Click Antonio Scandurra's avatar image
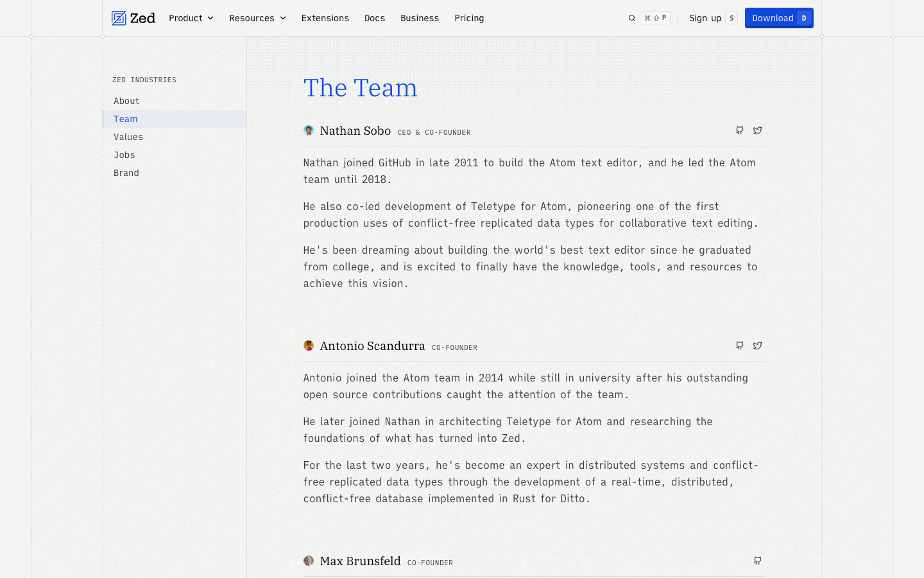 (309, 346)
